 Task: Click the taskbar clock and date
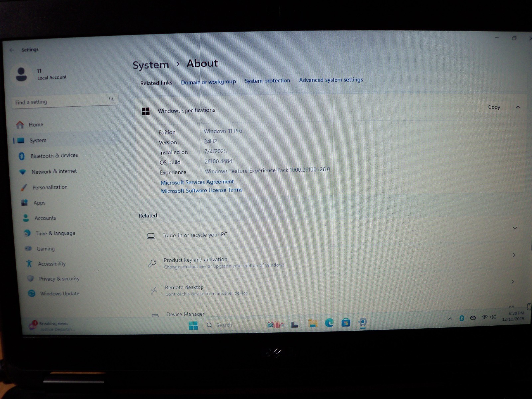pos(514,316)
